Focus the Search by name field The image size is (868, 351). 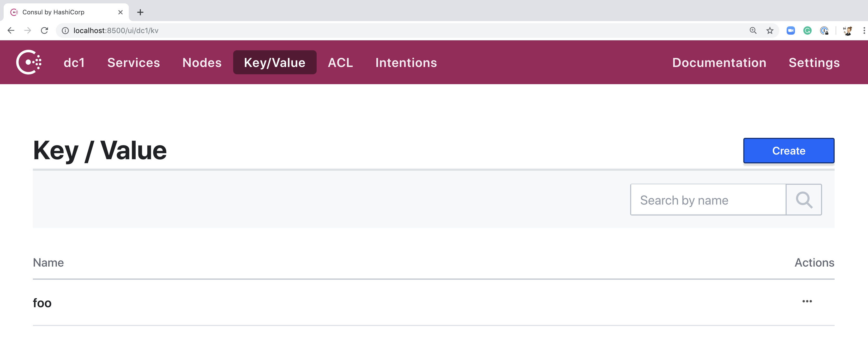click(708, 200)
